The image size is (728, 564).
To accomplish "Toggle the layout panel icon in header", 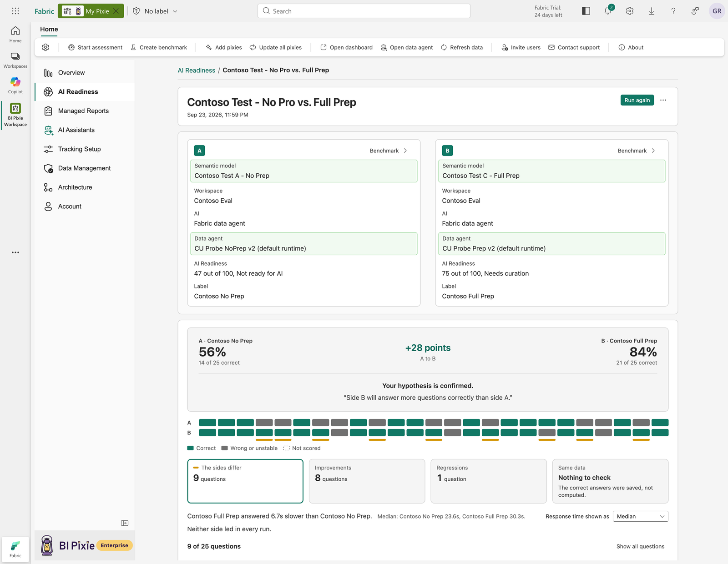I will (x=586, y=11).
